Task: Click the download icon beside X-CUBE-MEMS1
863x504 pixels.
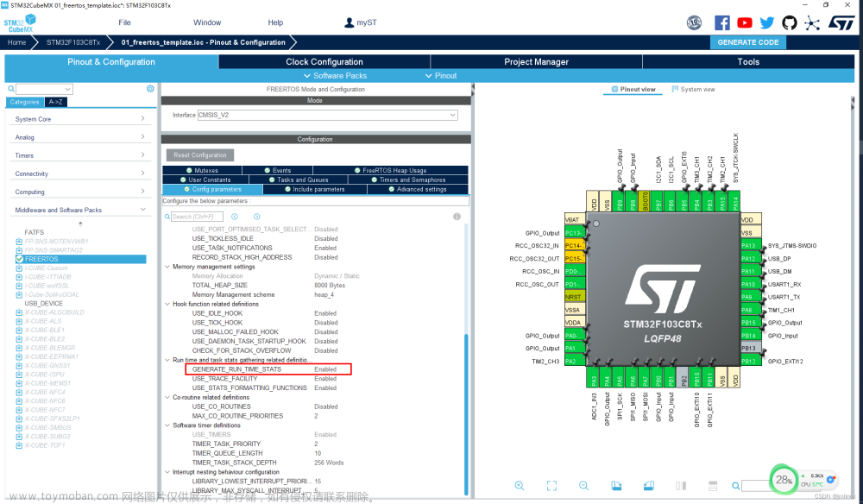Action: [x=19, y=383]
